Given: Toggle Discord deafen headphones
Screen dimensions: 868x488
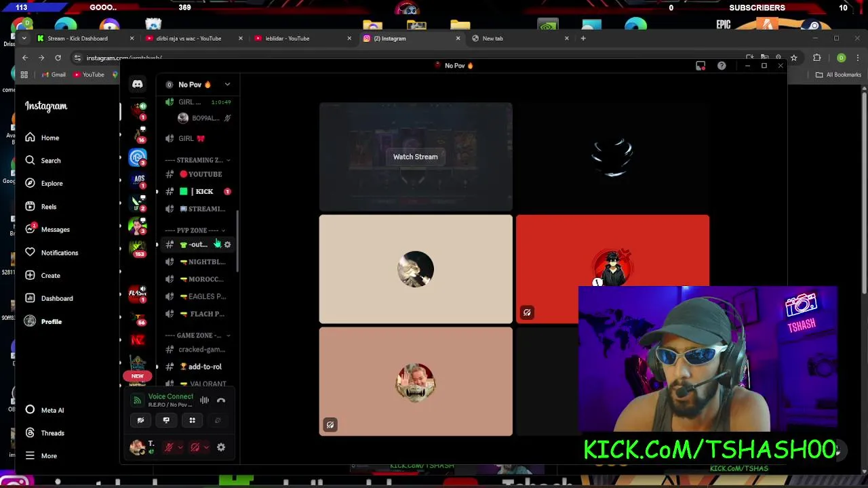Looking at the screenshot, I should coord(195,447).
